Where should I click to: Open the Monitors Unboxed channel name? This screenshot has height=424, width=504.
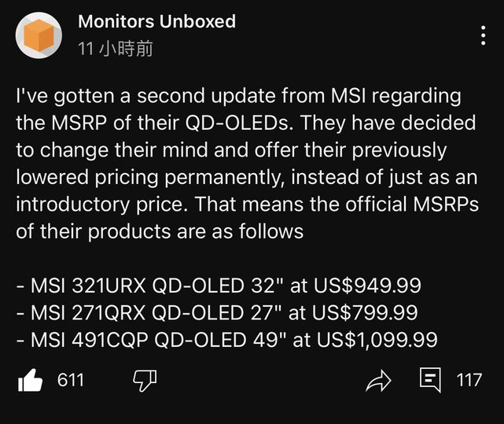(x=156, y=21)
